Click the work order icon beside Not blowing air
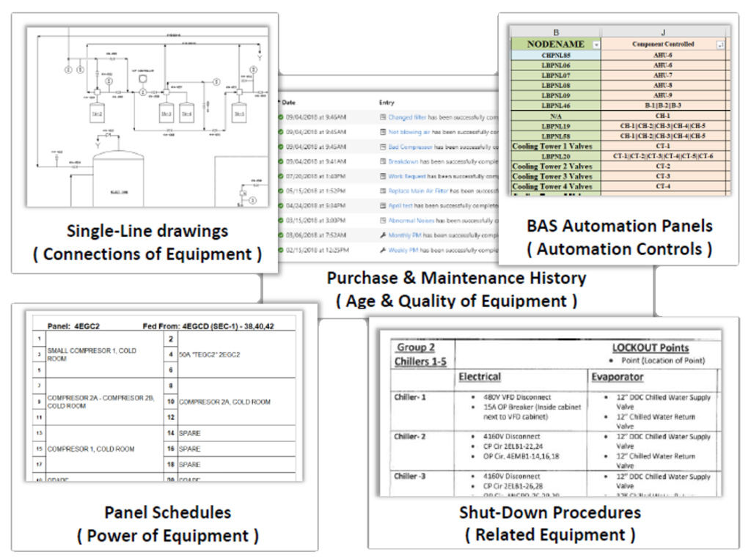 pos(383,132)
